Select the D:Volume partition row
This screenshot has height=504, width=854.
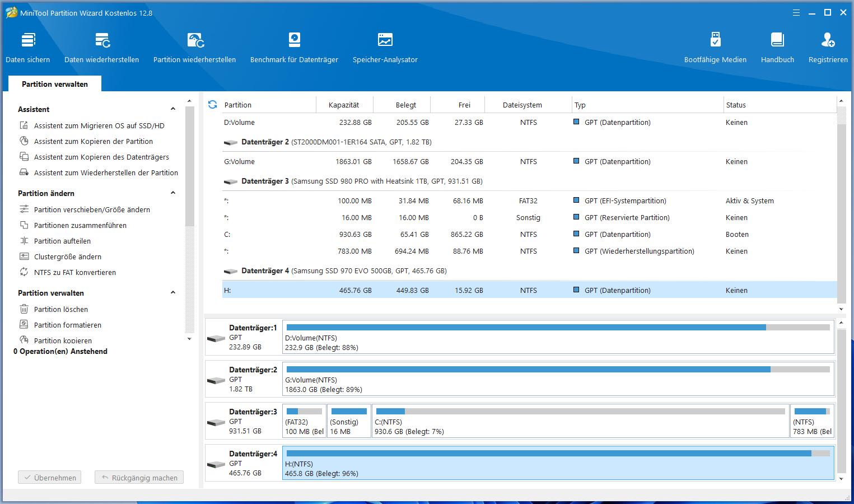(530, 123)
